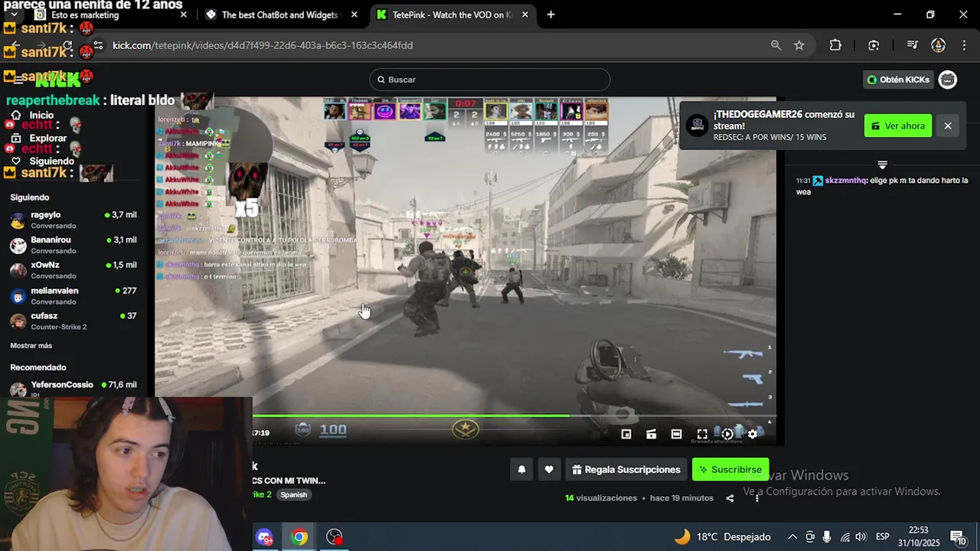Open the notification bell for this channel
Screen dimensions: 980x551
click(521, 470)
